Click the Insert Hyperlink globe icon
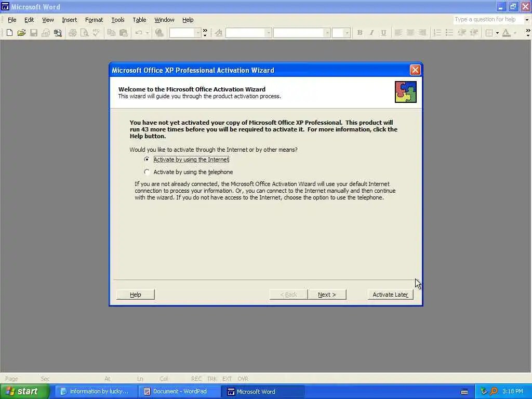The width and height of the screenshot is (532, 399). coord(159,33)
